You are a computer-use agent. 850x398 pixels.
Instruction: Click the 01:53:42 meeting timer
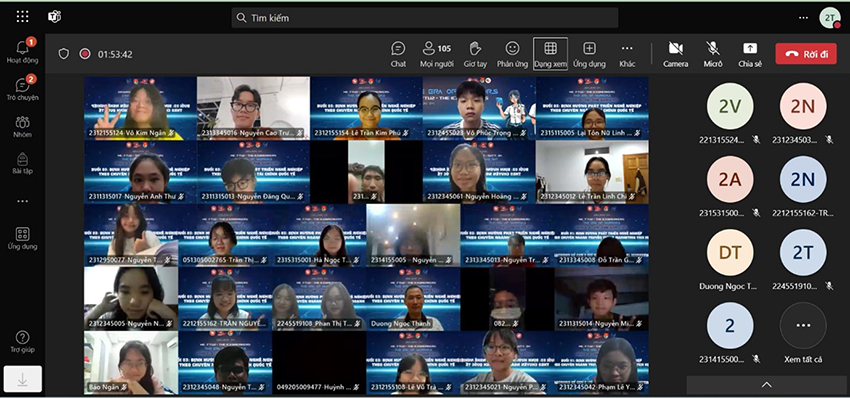click(x=115, y=54)
